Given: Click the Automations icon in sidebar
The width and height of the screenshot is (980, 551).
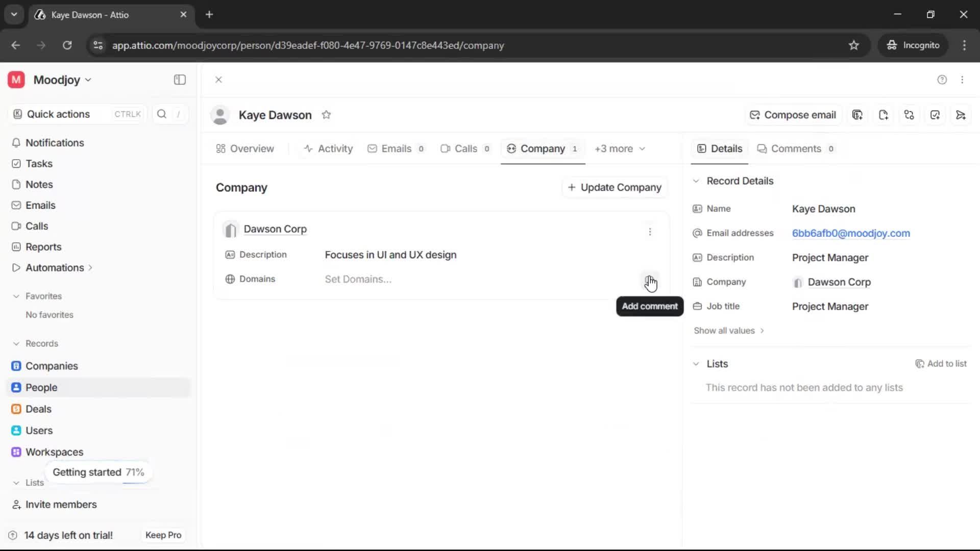Looking at the screenshot, I should (x=16, y=267).
